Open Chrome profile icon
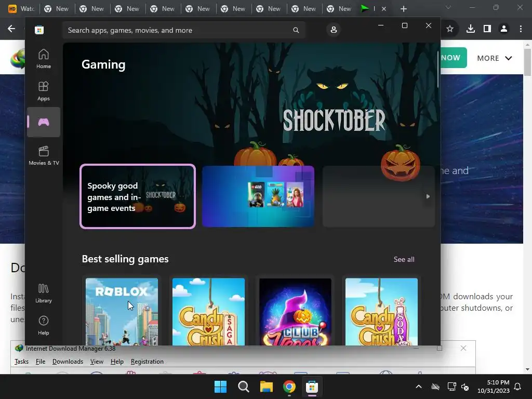Screen dimensions: 532x399 (x=504, y=29)
